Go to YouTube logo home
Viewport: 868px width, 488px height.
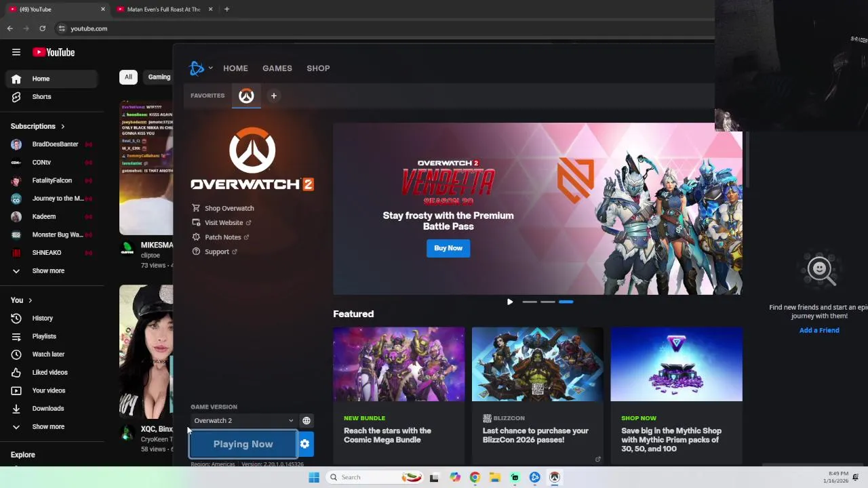[54, 52]
